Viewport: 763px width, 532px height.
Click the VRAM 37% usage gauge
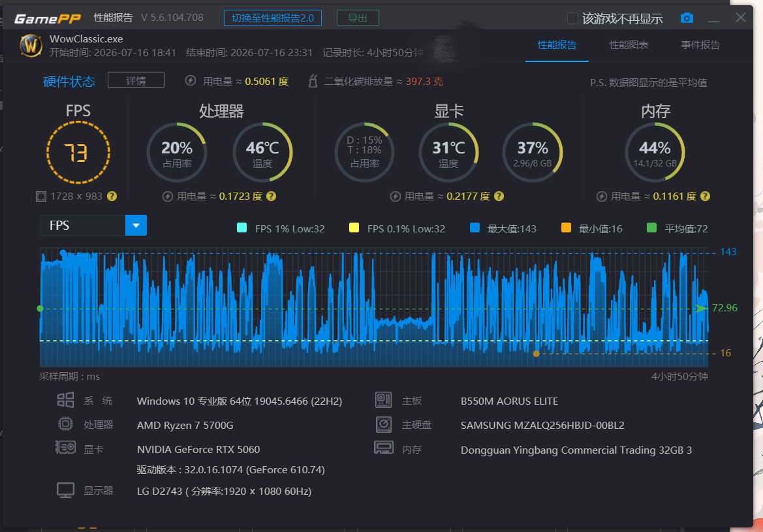point(533,152)
